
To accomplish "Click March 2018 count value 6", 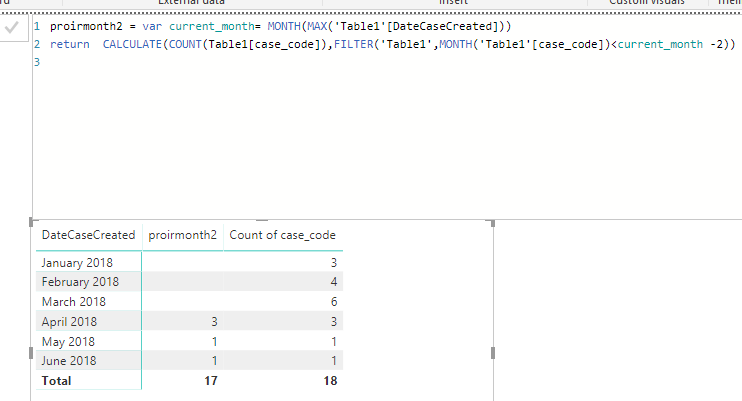I will [x=334, y=302].
